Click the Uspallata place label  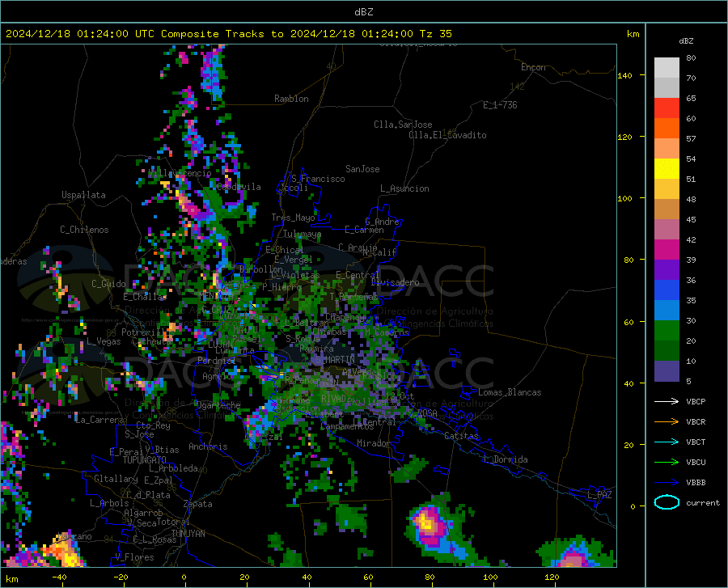point(83,196)
